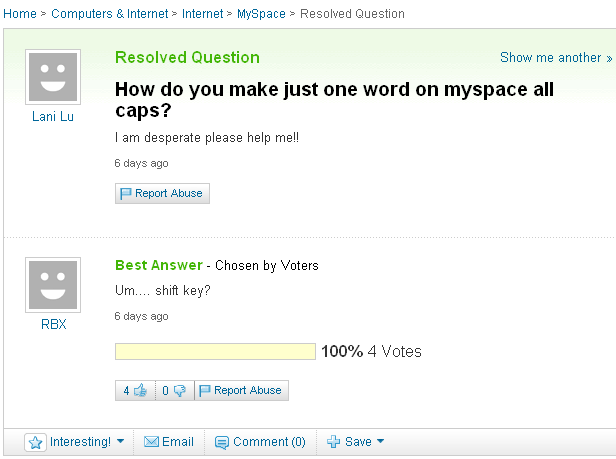This screenshot has height=459, width=616.
Task: Click Lani Lu's avatar thumbnail
Action: tap(53, 77)
